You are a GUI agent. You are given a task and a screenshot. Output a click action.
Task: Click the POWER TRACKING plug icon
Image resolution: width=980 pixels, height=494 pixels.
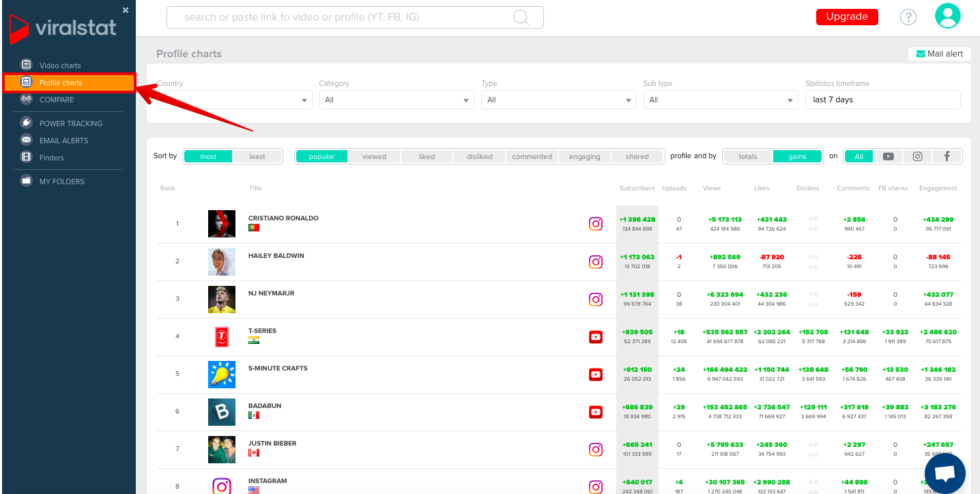(27, 123)
